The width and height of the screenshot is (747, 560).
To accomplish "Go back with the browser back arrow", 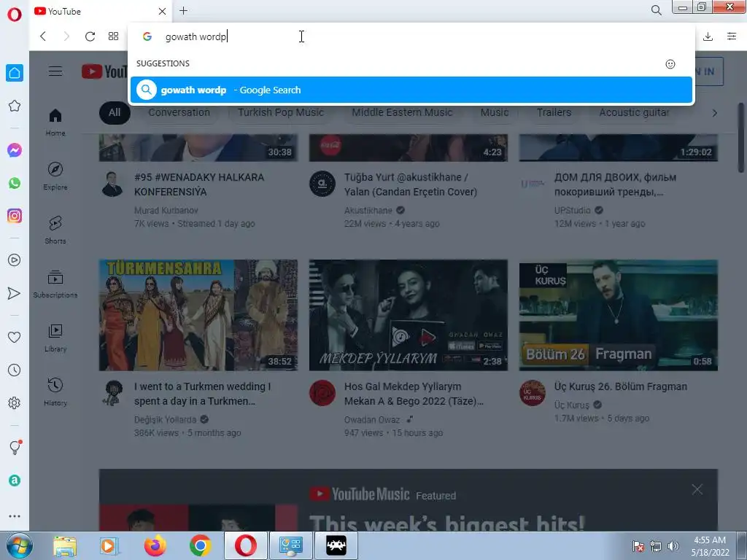I will coord(43,36).
